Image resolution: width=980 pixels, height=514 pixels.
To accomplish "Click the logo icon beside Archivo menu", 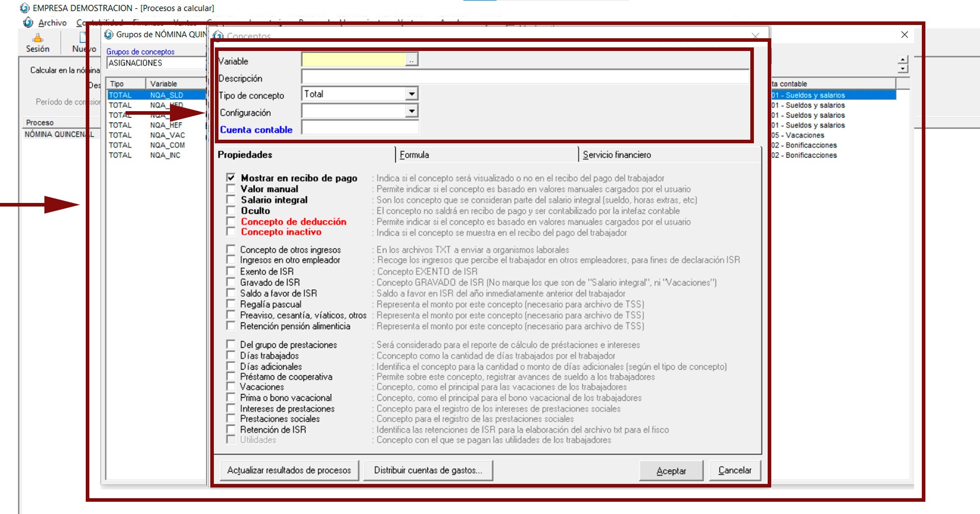I will pos(29,23).
